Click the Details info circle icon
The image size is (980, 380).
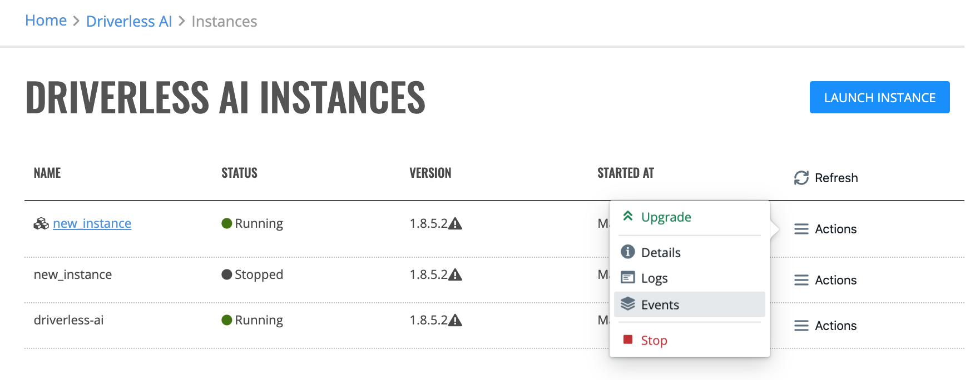click(x=628, y=252)
